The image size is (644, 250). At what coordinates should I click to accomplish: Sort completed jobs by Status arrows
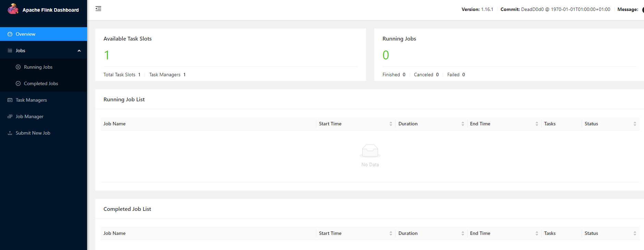click(x=635, y=234)
